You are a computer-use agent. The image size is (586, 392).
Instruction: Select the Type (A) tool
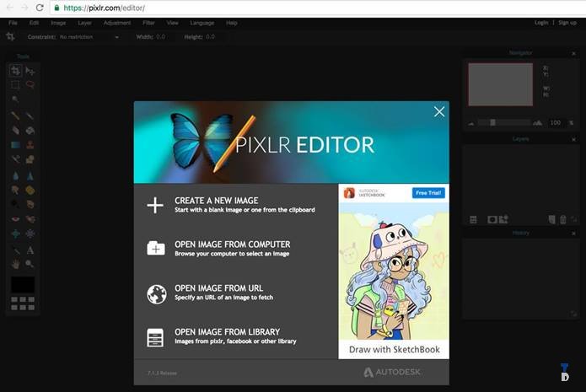tap(30, 250)
